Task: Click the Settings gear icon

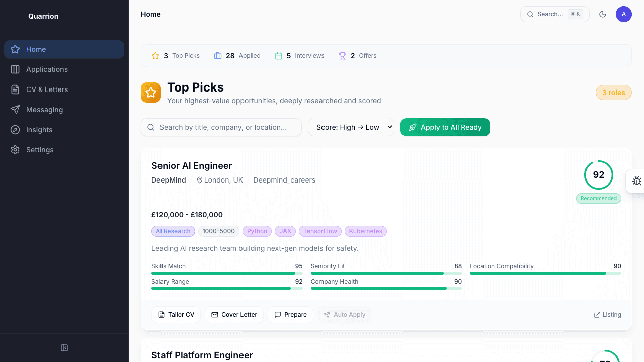Action: click(15, 150)
